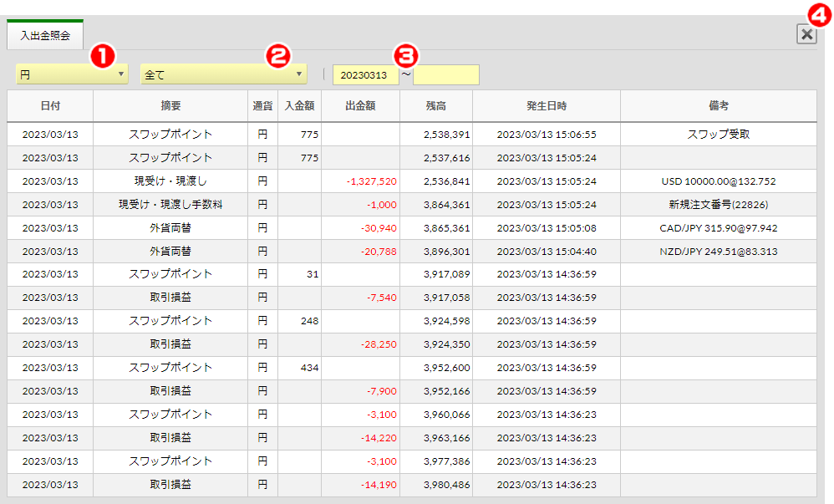Select the withdrawal -7,900 cell

[361, 391]
